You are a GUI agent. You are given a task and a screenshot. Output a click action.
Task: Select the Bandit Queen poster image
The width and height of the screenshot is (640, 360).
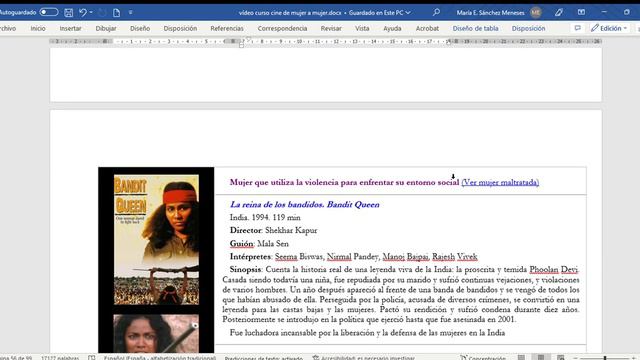(156, 240)
